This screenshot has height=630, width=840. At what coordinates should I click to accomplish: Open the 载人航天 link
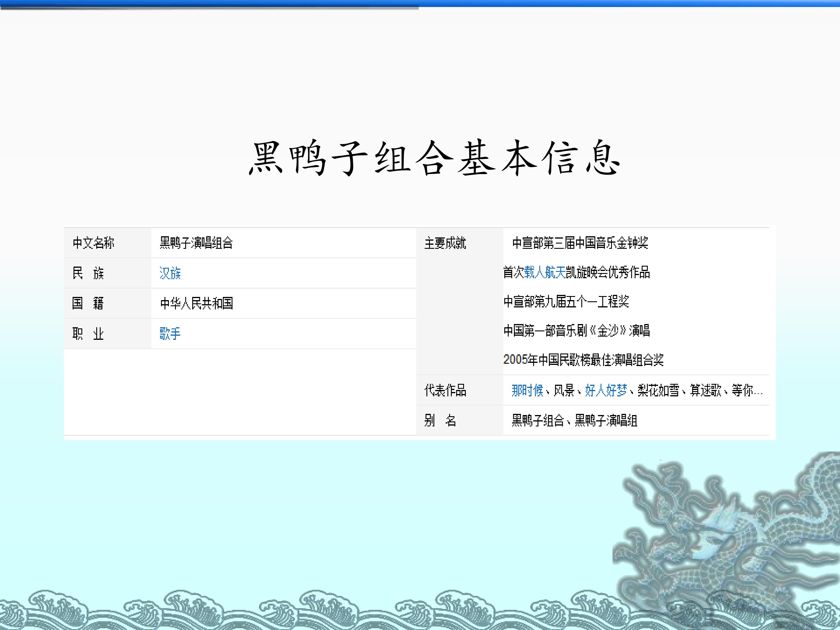[545, 272]
